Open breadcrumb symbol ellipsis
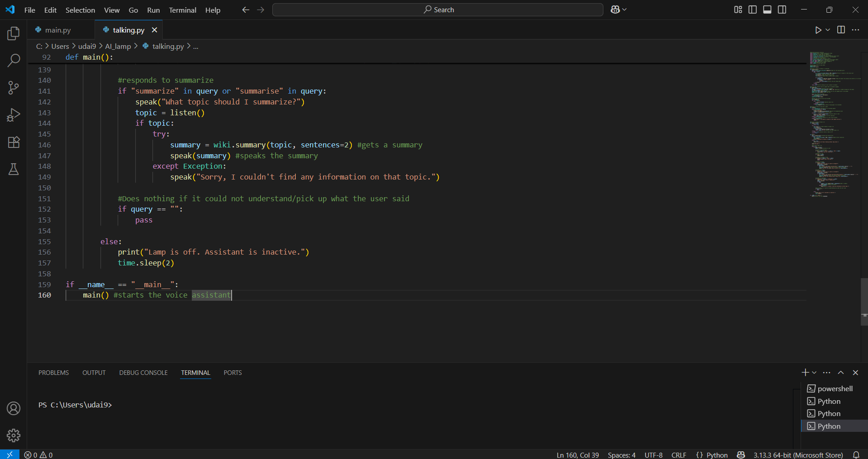The image size is (868, 459). (x=196, y=46)
